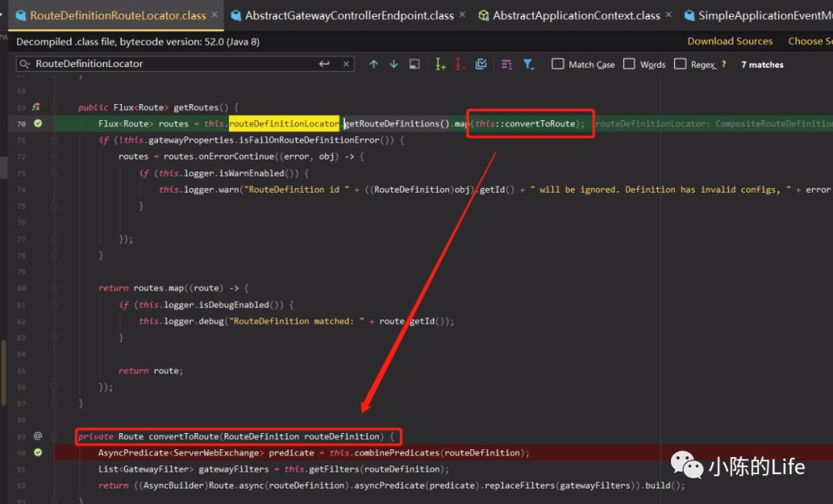833x504 pixels.
Task: Close AbstractGatewayControllerEndpoint.class tab
Action: click(462, 15)
